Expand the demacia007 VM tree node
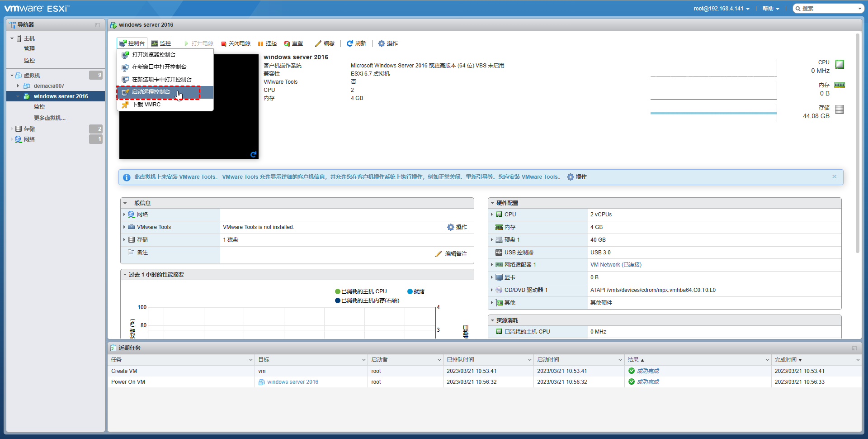 (x=18, y=86)
